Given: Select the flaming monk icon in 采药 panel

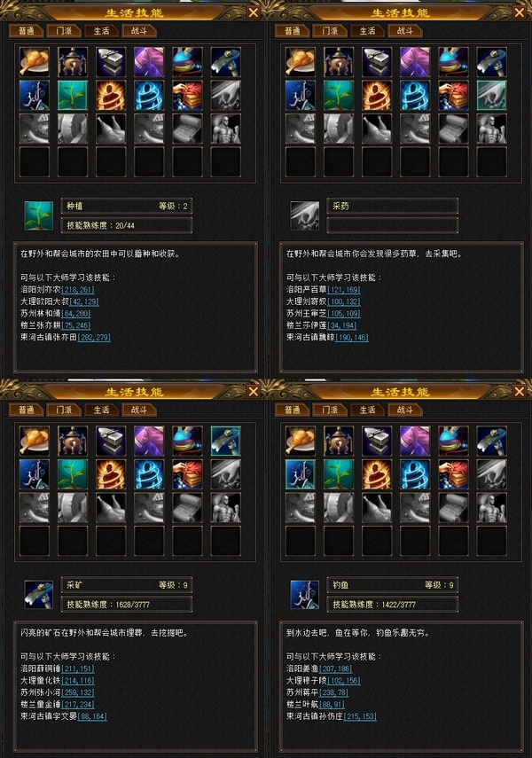Looking at the screenshot, I should (x=377, y=95).
